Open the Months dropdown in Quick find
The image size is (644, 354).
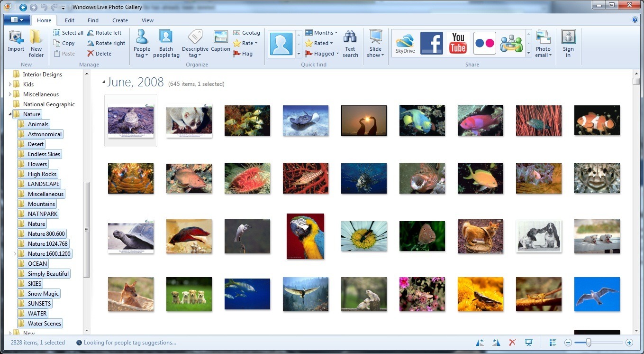(321, 33)
